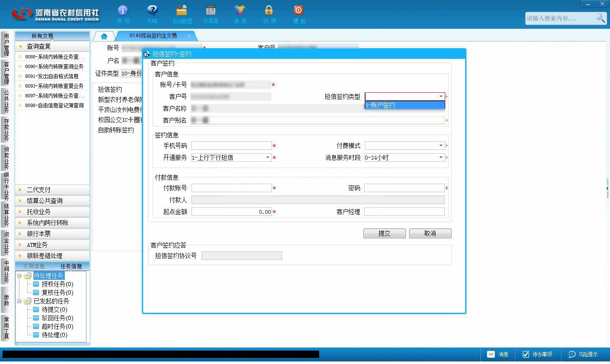Click the 复核任务(0) folder icon

click(x=36, y=292)
